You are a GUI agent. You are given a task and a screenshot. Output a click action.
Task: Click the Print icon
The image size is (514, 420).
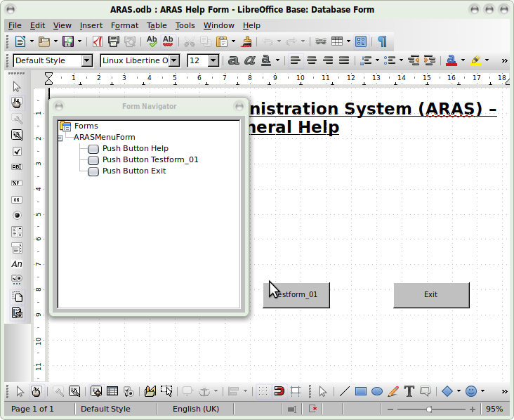click(114, 41)
